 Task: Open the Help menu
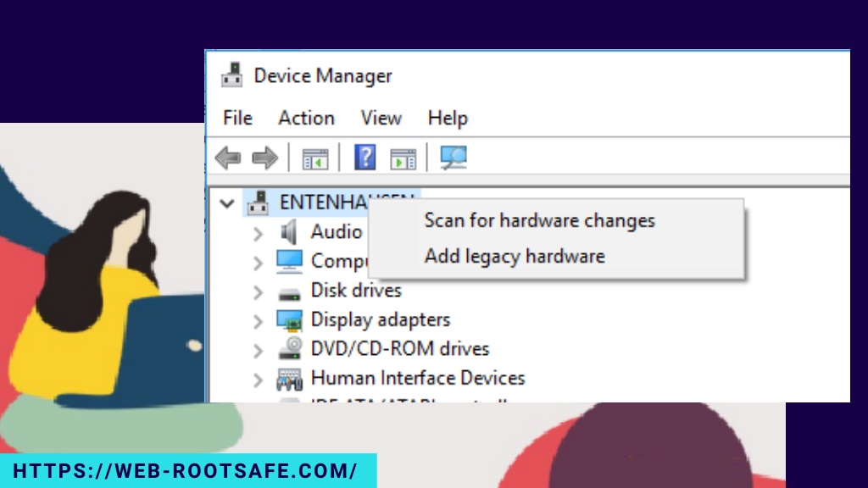448,119
